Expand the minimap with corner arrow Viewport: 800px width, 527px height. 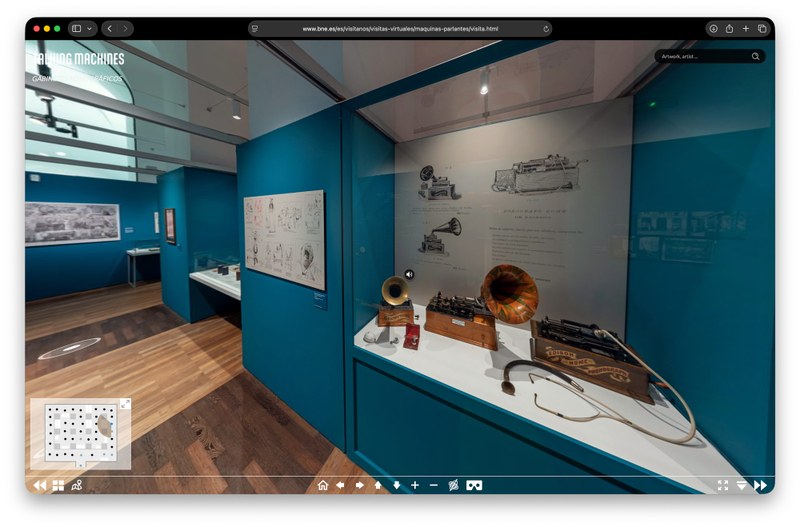125,404
